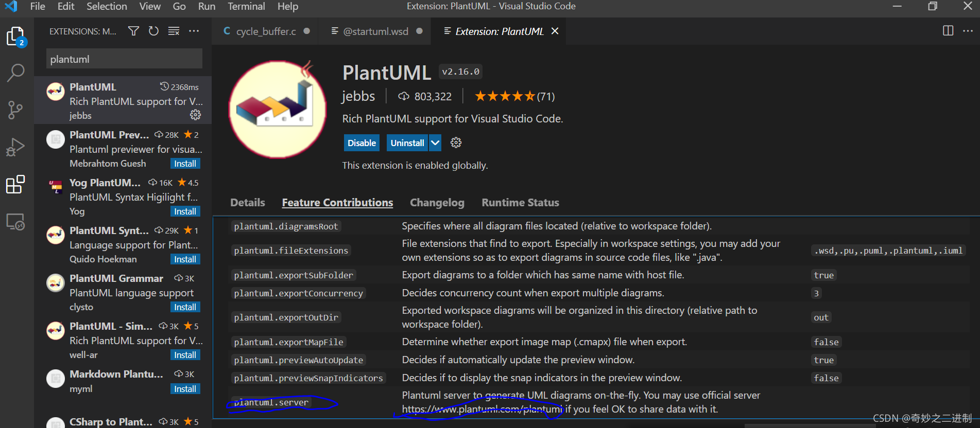This screenshot has width=980, height=428.
Task: Install PlantUML Grammar by clysto
Action: (x=185, y=307)
